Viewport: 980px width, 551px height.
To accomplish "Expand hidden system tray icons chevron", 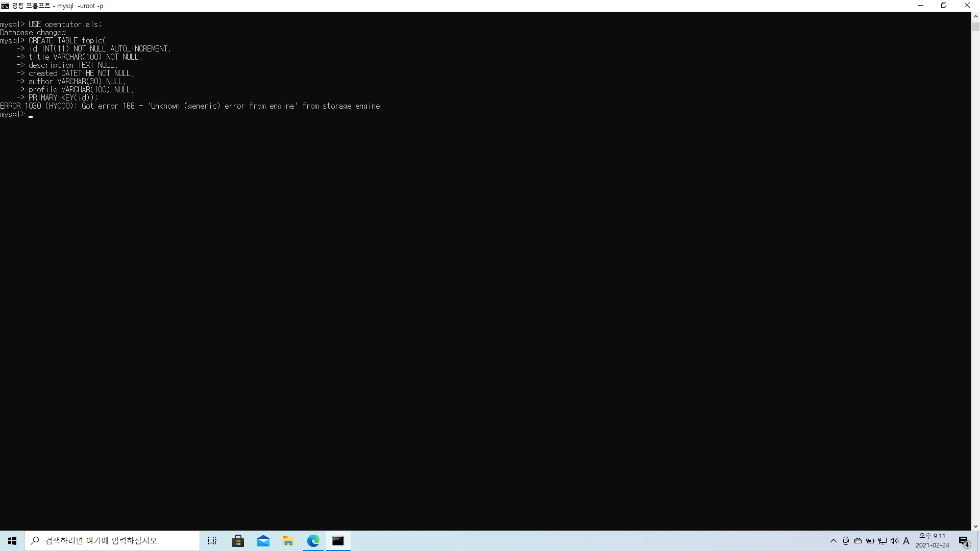I will point(834,541).
